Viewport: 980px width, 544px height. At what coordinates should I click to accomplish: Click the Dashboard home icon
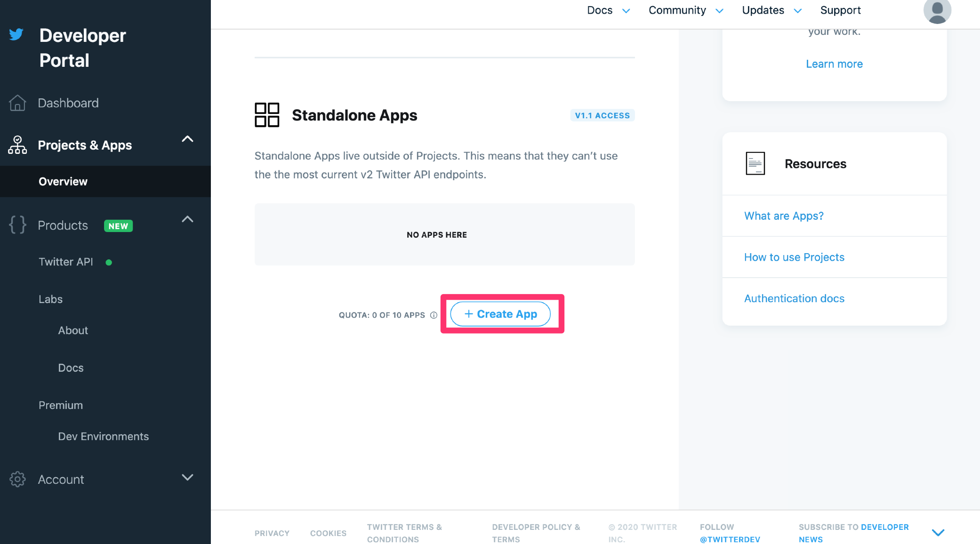[x=17, y=103]
